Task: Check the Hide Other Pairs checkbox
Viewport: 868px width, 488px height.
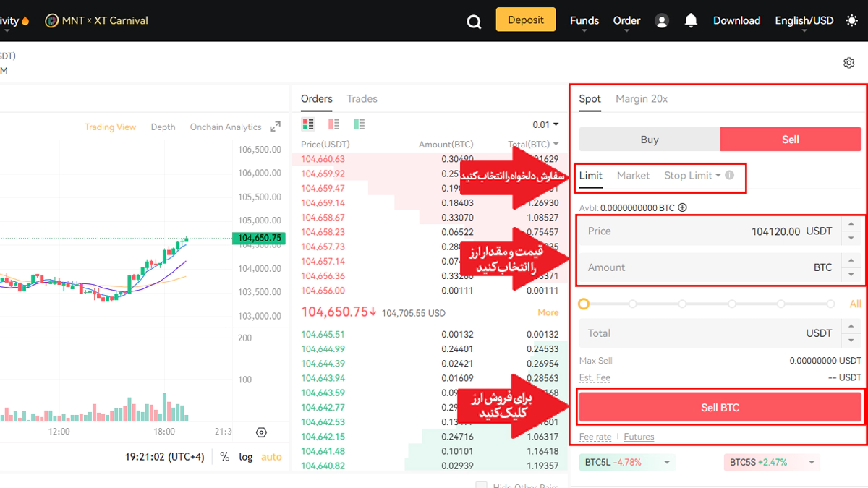Action: coord(481,486)
